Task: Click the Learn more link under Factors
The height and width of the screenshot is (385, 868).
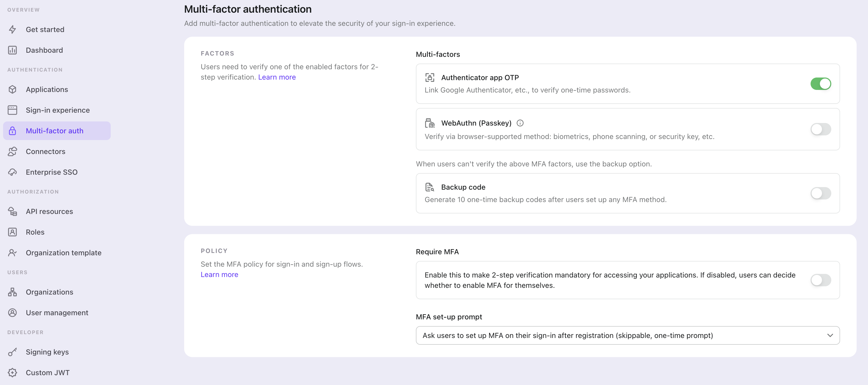Action: click(277, 76)
